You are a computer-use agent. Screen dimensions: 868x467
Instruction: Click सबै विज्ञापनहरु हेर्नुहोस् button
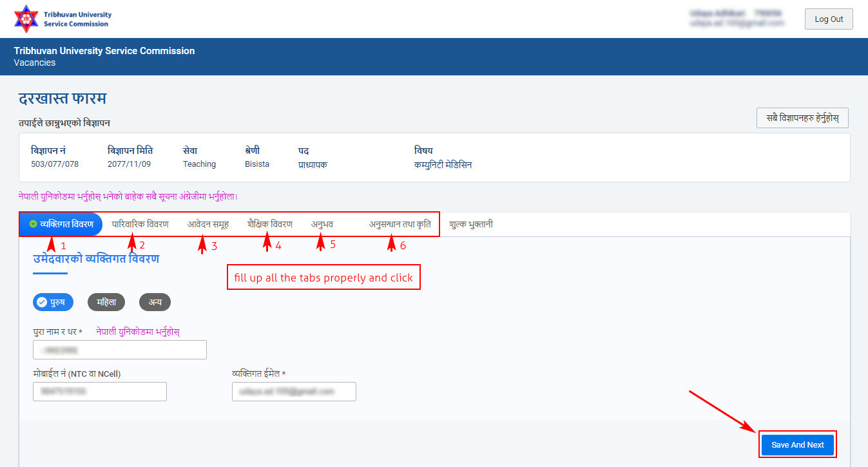coord(802,119)
